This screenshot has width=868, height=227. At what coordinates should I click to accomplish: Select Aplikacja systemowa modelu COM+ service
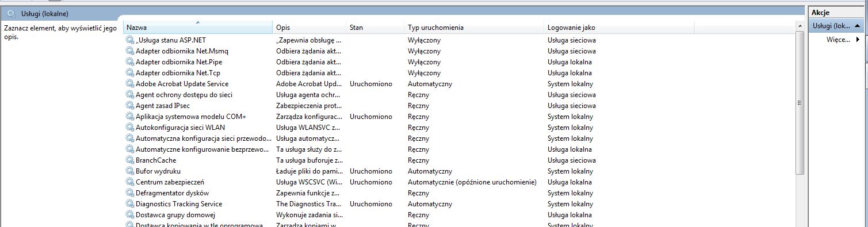[190, 117]
